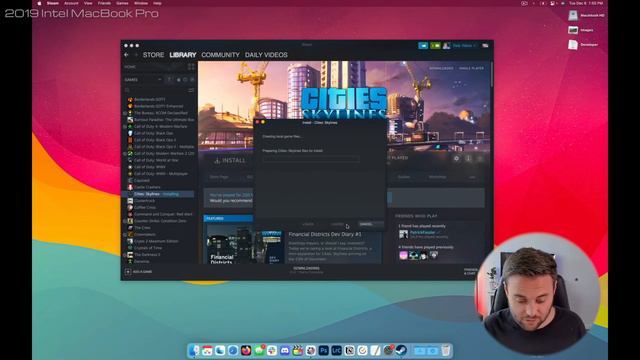Image resolution: width=640 pixels, height=360 pixels.
Task: Open the Financial Districts Dev Diary #1 article
Action: (325, 234)
